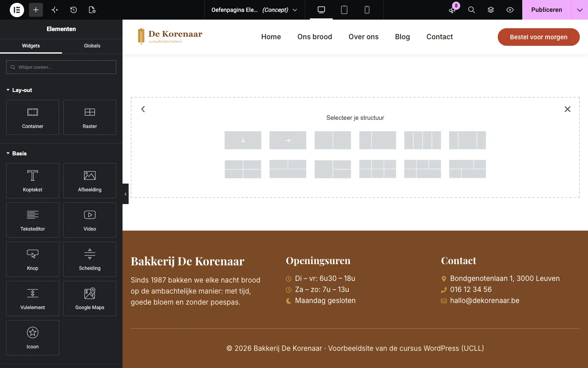Select the Google Maps widget
Image resolution: width=588 pixels, height=368 pixels.
(90, 298)
